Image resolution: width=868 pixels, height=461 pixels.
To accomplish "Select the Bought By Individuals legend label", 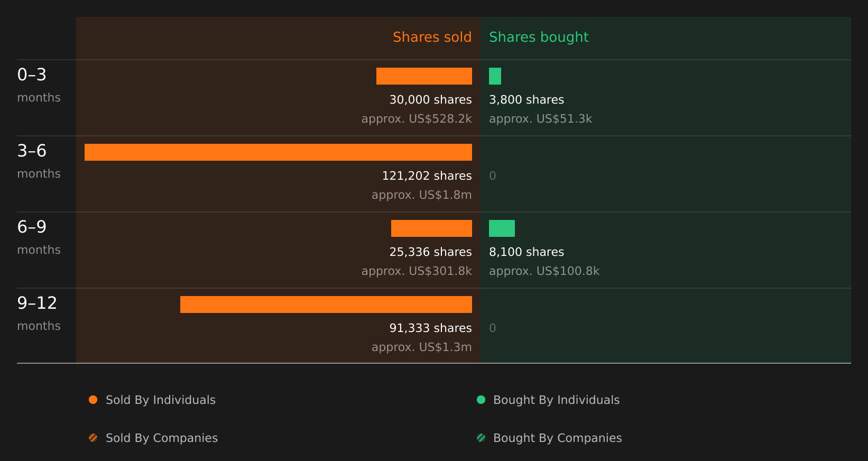I will coord(557,400).
